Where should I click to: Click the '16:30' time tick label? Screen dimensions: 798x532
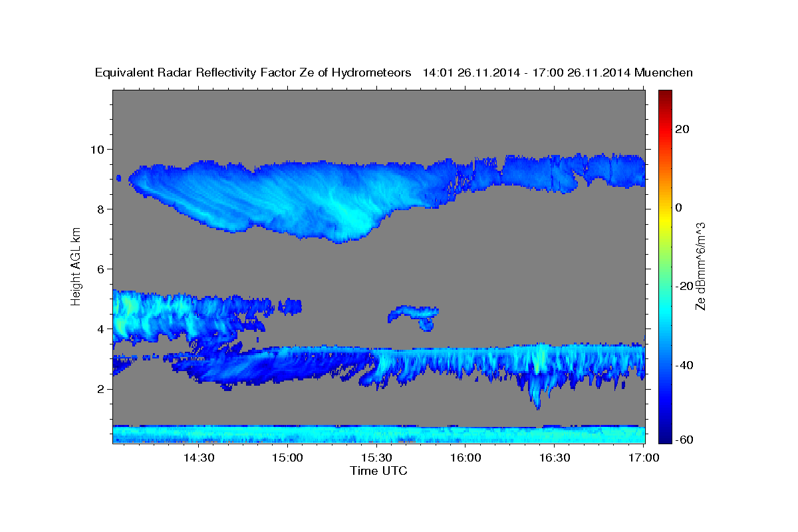coord(555,458)
